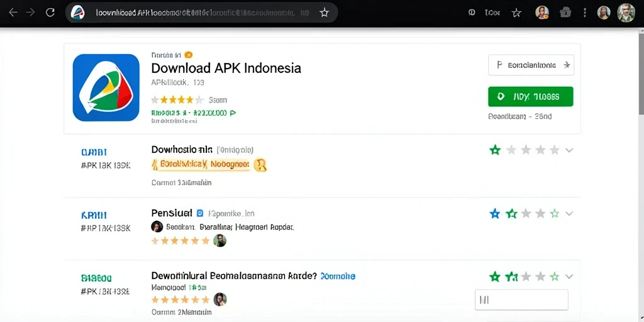
Task: Click the app's four-star rating
Action: point(177,100)
